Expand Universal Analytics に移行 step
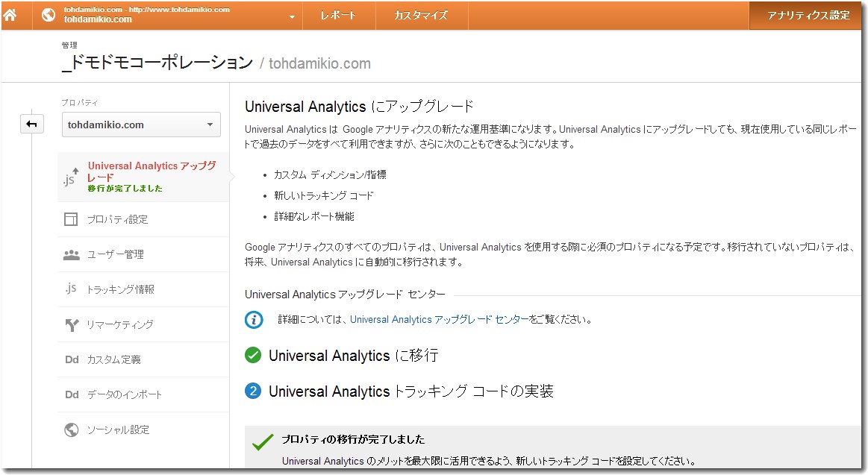 pyautogui.click(x=353, y=356)
